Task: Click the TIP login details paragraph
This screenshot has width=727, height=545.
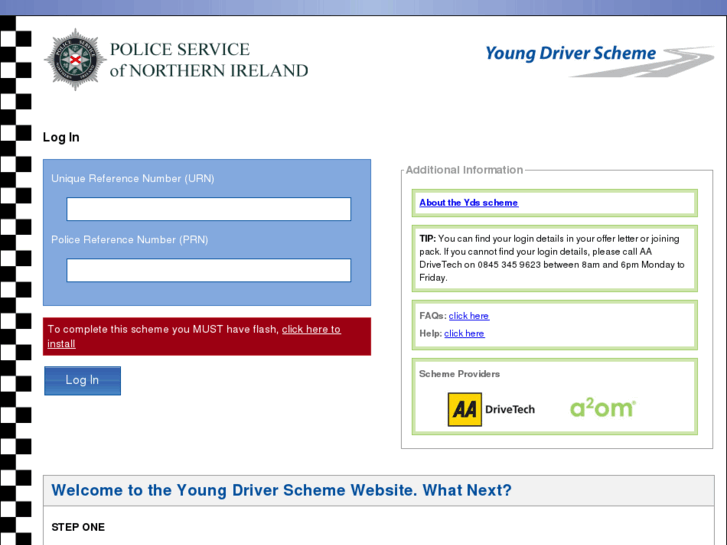Action: tap(552, 258)
